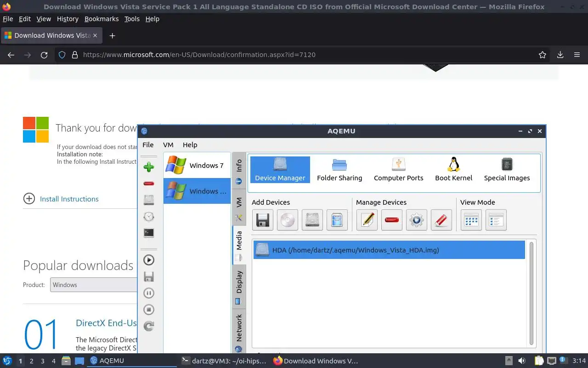Select the Windows Vista virtual machine entry
The width and height of the screenshot is (588, 368).
tap(197, 191)
